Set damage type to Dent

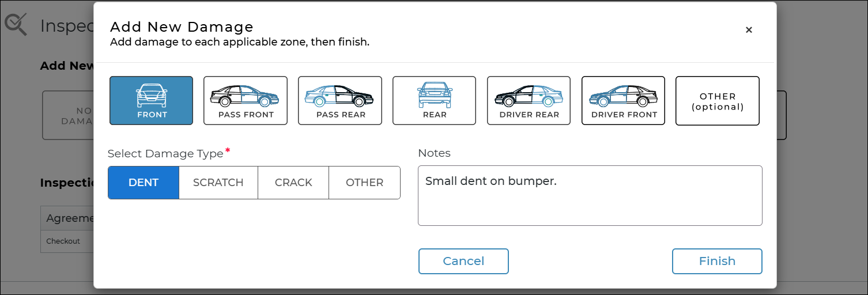tap(144, 183)
